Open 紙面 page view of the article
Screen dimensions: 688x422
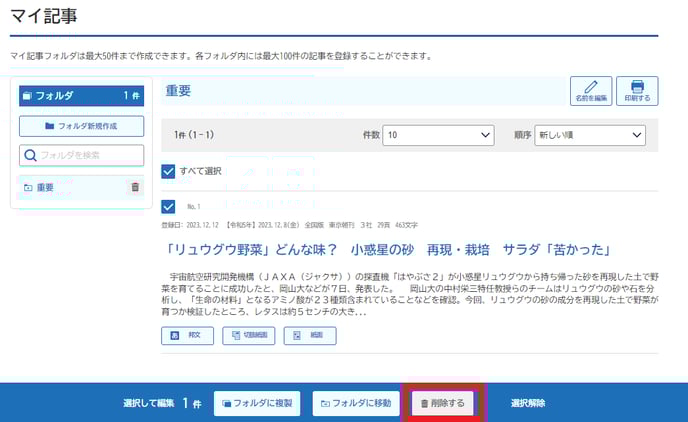click(309, 335)
